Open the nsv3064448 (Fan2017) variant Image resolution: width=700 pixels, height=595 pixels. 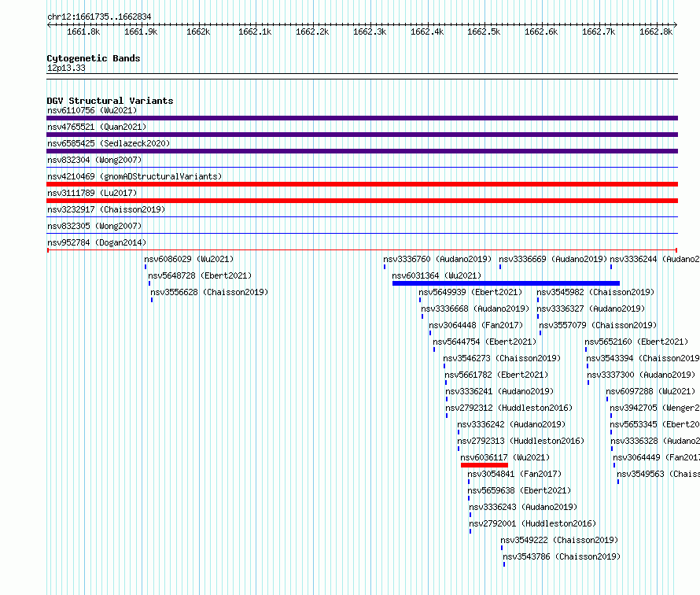click(476, 325)
